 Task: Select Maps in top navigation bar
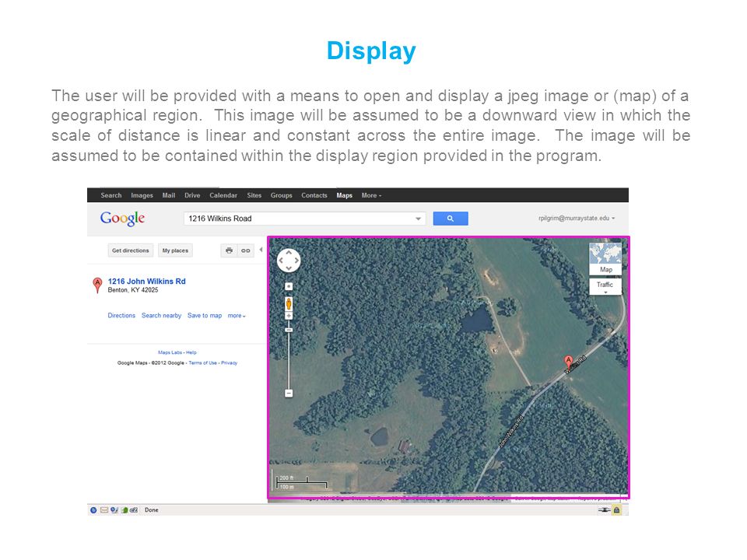tap(344, 195)
